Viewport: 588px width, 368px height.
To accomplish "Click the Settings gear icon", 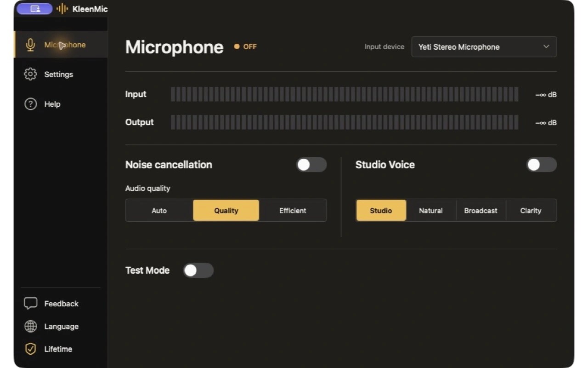I will [30, 74].
